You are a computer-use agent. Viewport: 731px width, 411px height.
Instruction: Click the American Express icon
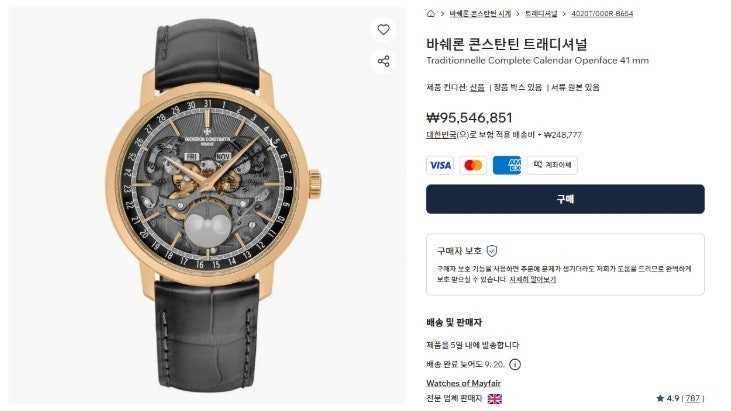507,165
